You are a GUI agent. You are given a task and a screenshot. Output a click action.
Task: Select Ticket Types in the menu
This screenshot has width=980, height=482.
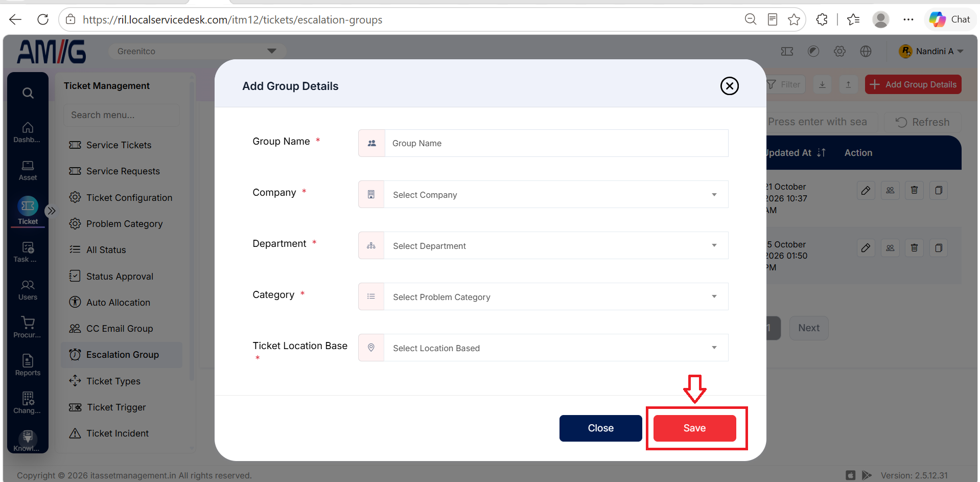click(113, 381)
